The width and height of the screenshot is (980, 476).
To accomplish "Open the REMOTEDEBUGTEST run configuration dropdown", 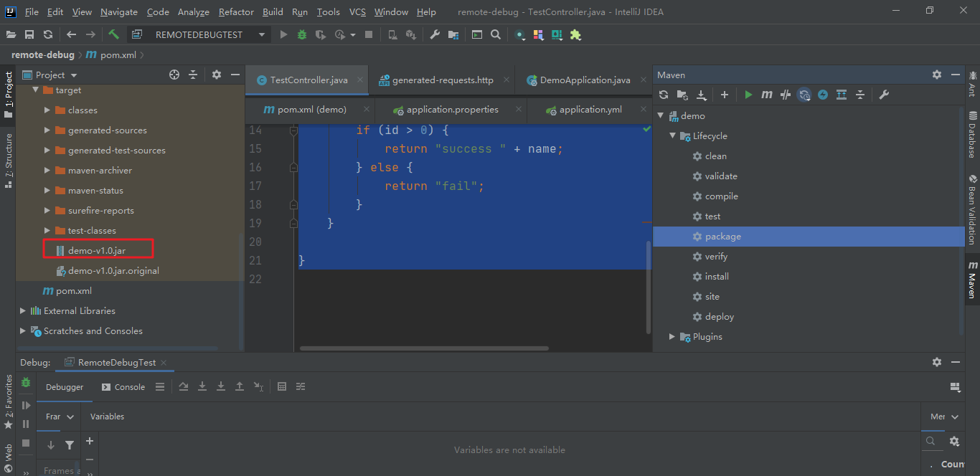I will coord(198,34).
